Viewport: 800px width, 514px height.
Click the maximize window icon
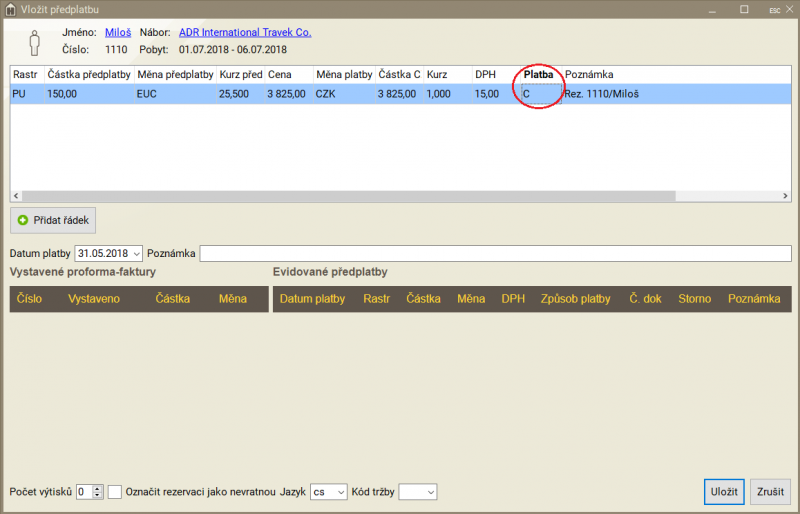pos(744,9)
